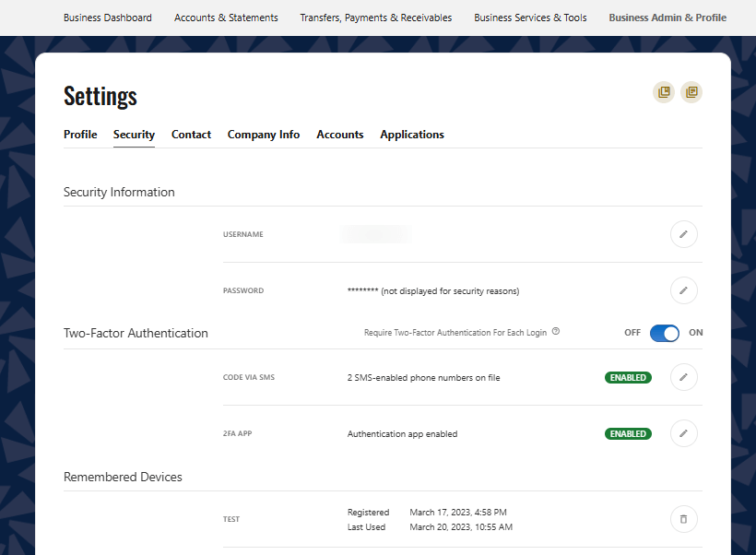Viewport: 756px width, 555px height.
Task: Click the right gold notes icon near Settings
Action: 691,92
